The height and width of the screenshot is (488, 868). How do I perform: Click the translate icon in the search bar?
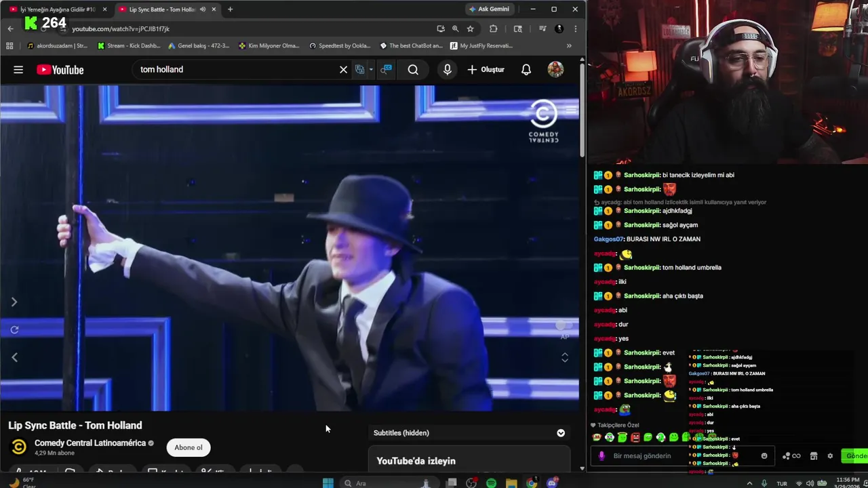point(360,70)
